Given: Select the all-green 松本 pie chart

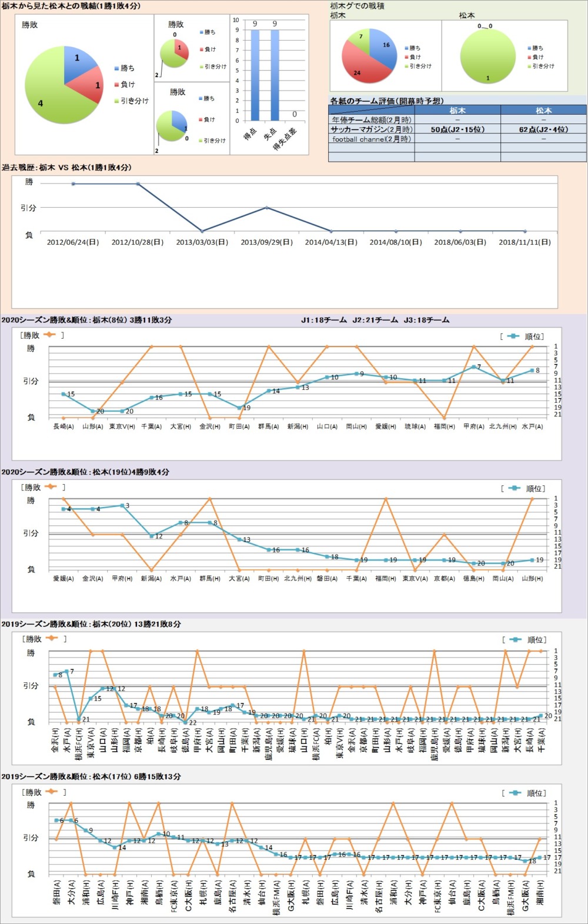Looking at the screenshot, I should coord(487,56).
